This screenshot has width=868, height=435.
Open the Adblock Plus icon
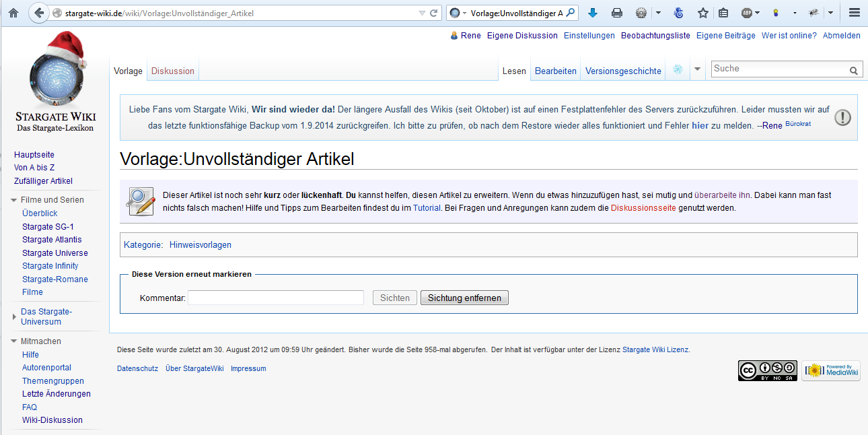click(x=747, y=13)
